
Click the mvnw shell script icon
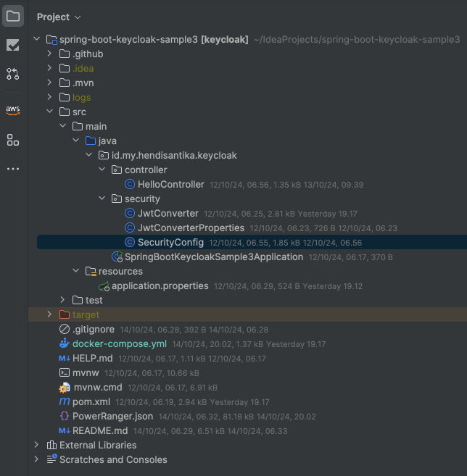click(x=65, y=373)
